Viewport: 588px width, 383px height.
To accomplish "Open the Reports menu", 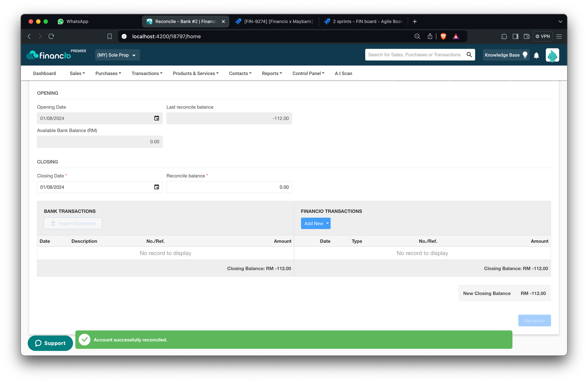I will (272, 73).
